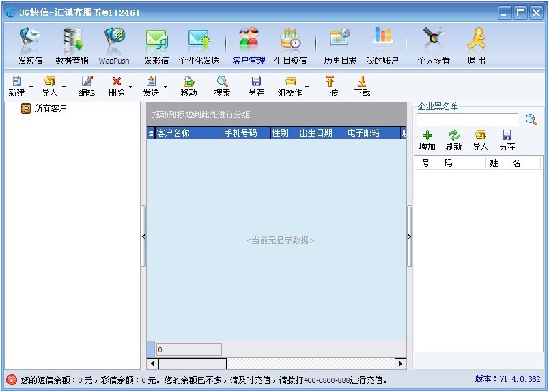Viewport: 549px width, 392px height.
Task: Click the 删除 delete toolbar button
Action: (117, 86)
